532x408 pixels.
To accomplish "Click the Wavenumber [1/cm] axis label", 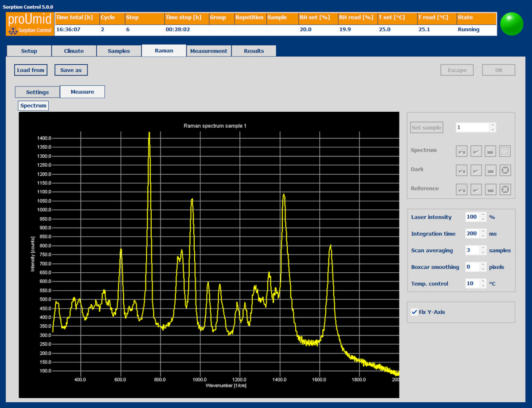I will point(226,386).
